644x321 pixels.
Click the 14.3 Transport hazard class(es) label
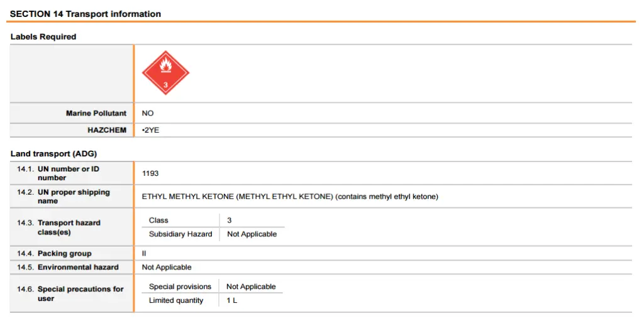69,227
